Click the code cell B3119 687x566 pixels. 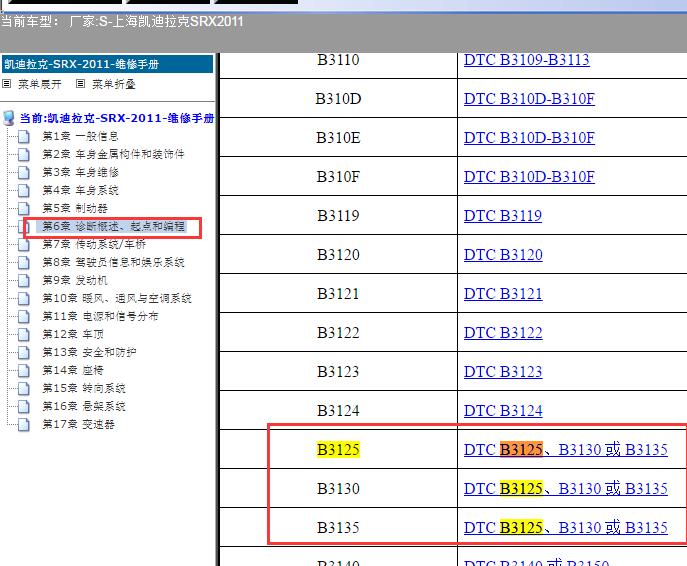(338, 216)
